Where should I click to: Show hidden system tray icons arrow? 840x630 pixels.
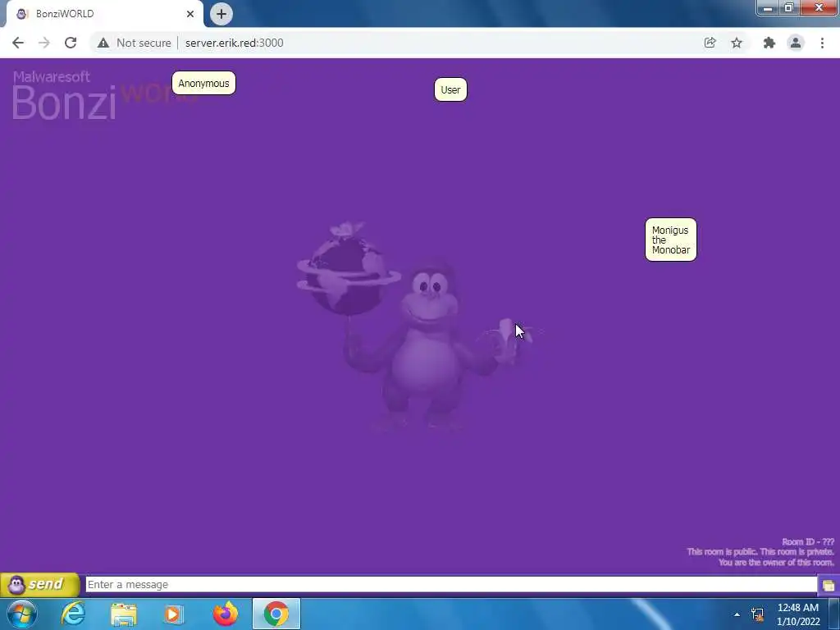(x=737, y=614)
